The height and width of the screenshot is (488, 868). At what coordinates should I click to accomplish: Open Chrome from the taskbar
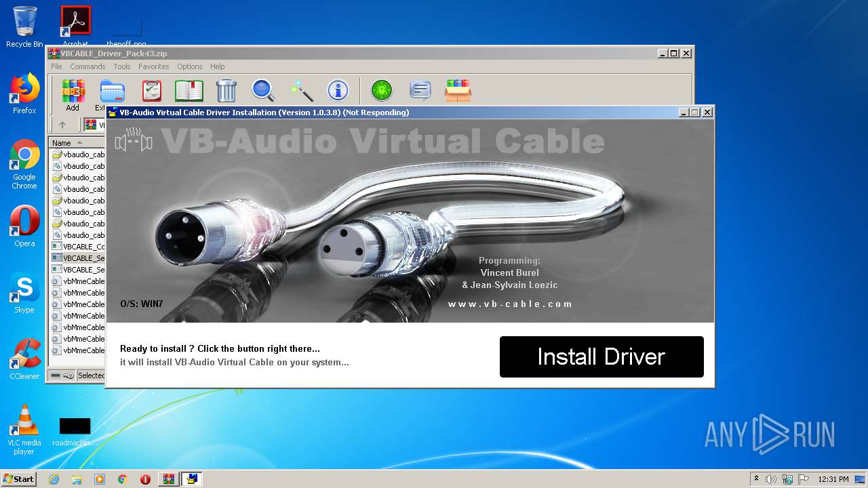(x=123, y=479)
